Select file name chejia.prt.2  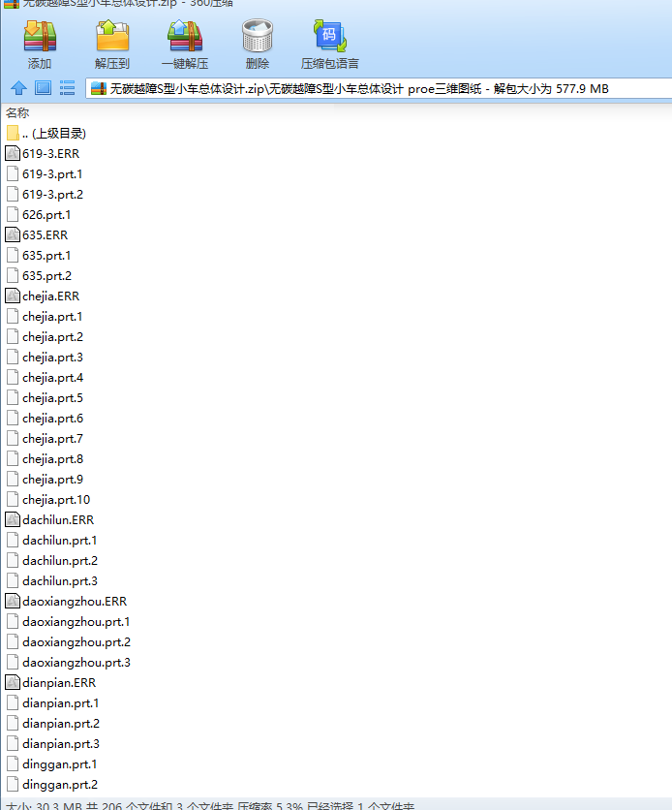pos(52,337)
